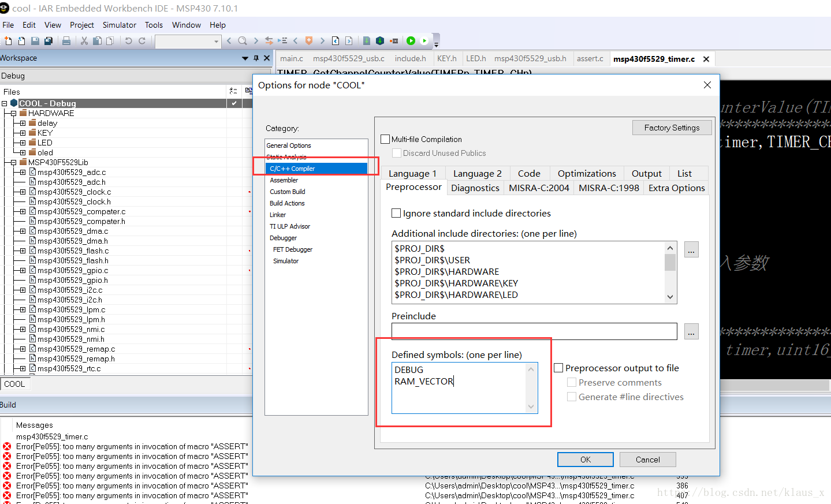Open the Project menu
Viewport: 831px width, 504px height.
click(82, 25)
